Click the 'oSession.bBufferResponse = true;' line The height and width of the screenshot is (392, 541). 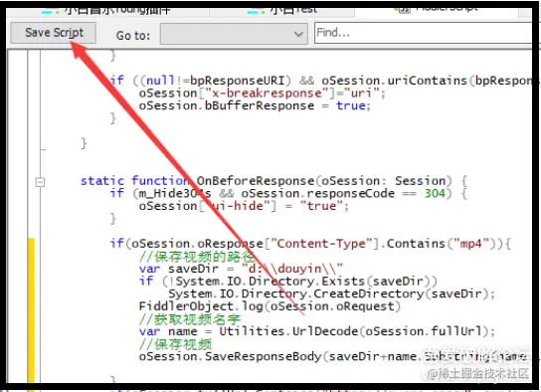(x=255, y=105)
